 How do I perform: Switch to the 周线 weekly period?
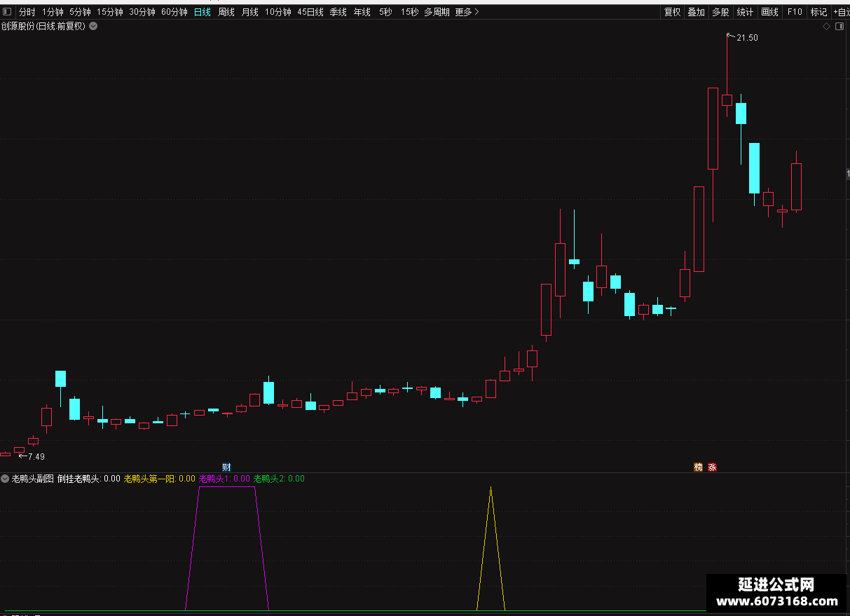[226, 12]
